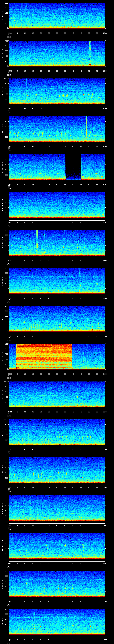
Task: Select the 5:30:00 start time label
Action: pyautogui.click(x=9, y=639)
